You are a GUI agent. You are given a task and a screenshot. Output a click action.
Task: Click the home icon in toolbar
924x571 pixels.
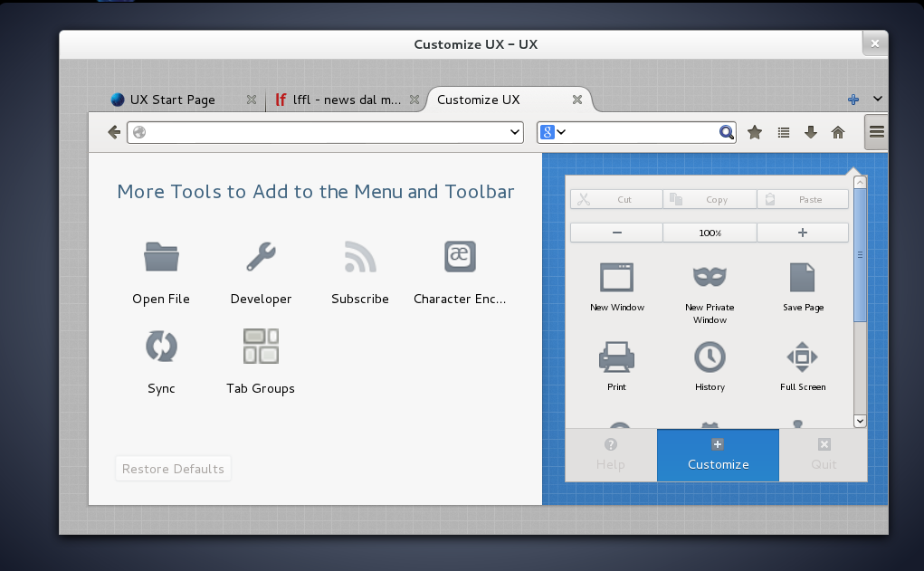pos(838,132)
